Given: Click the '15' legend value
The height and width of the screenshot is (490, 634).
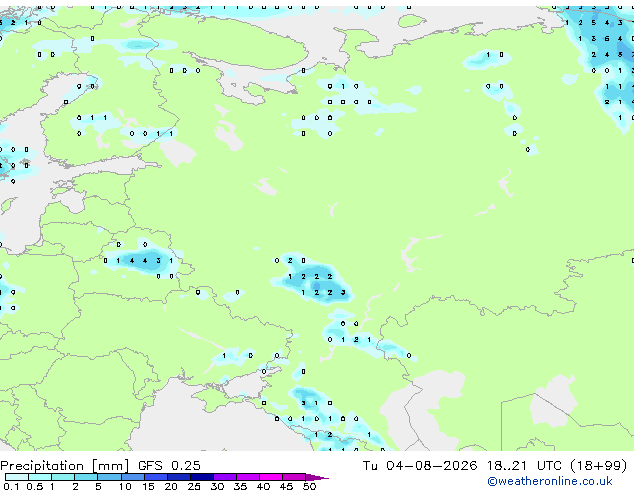Looking at the screenshot, I should point(148,486).
